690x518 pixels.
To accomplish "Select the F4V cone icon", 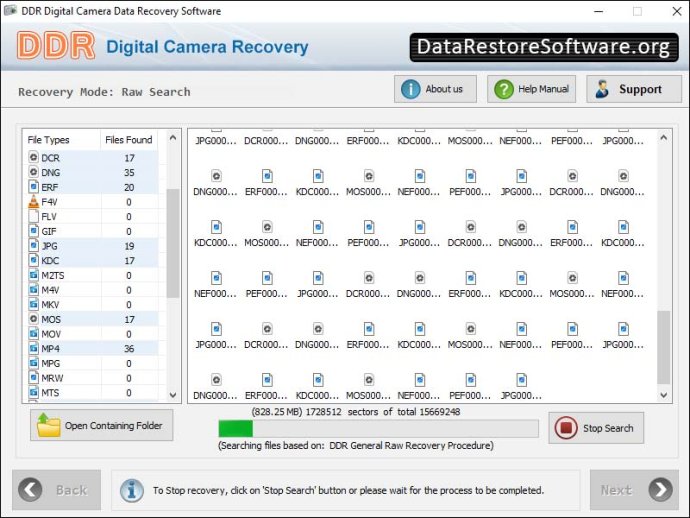I will click(33, 202).
